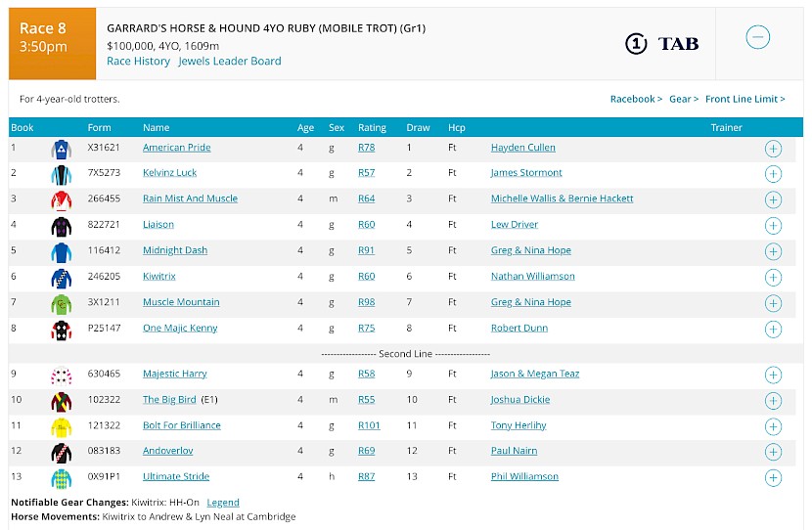Collapse Race 8 with the minus icon

coord(757,37)
